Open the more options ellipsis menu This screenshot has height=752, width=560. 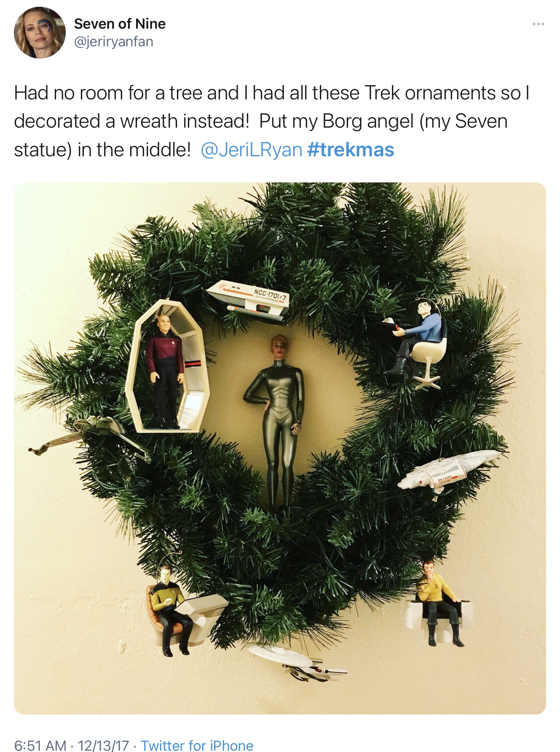tap(538, 24)
